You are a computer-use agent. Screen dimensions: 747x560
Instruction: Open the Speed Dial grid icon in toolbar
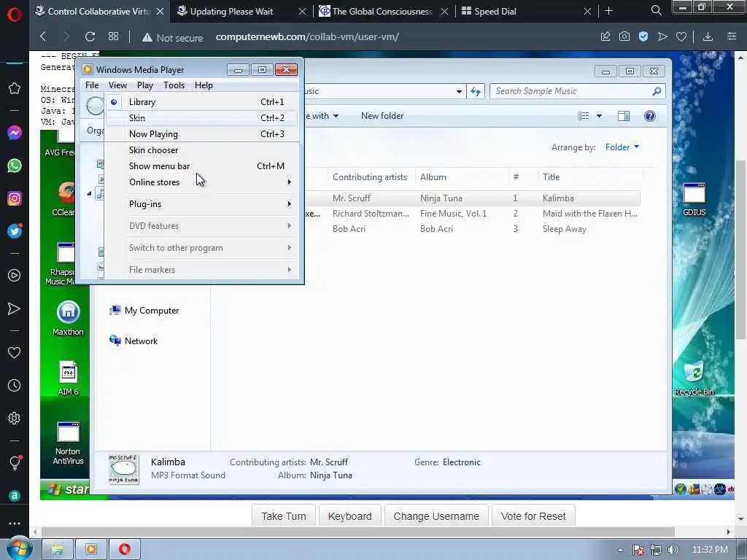(x=113, y=36)
